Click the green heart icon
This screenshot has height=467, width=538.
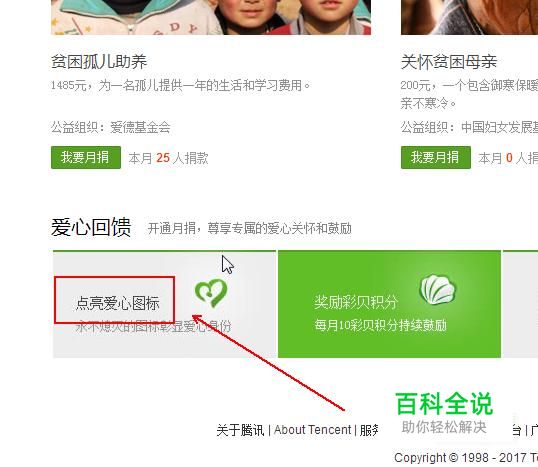pyautogui.click(x=211, y=293)
